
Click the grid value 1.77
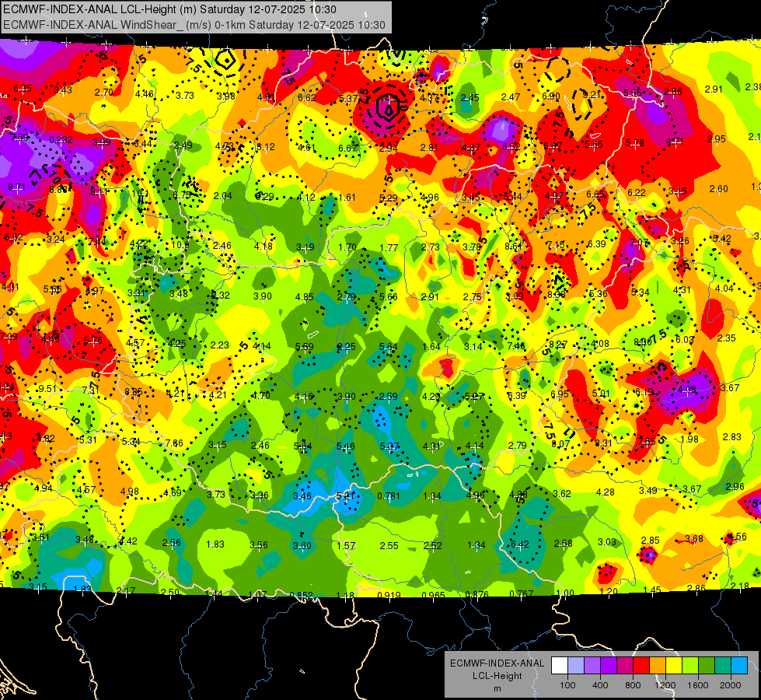click(389, 248)
